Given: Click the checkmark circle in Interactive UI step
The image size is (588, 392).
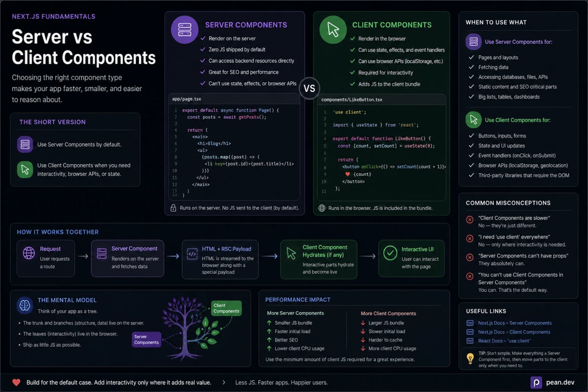Looking at the screenshot, I should pos(390,253).
